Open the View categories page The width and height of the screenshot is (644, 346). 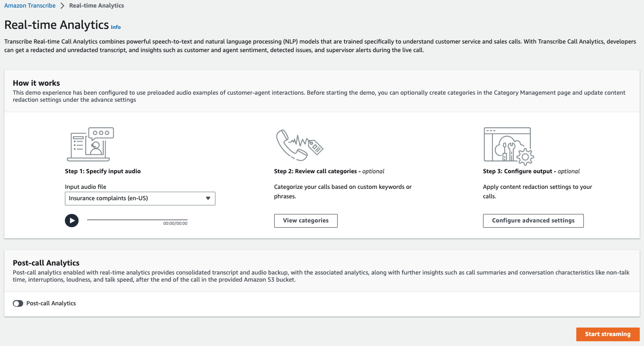point(305,221)
